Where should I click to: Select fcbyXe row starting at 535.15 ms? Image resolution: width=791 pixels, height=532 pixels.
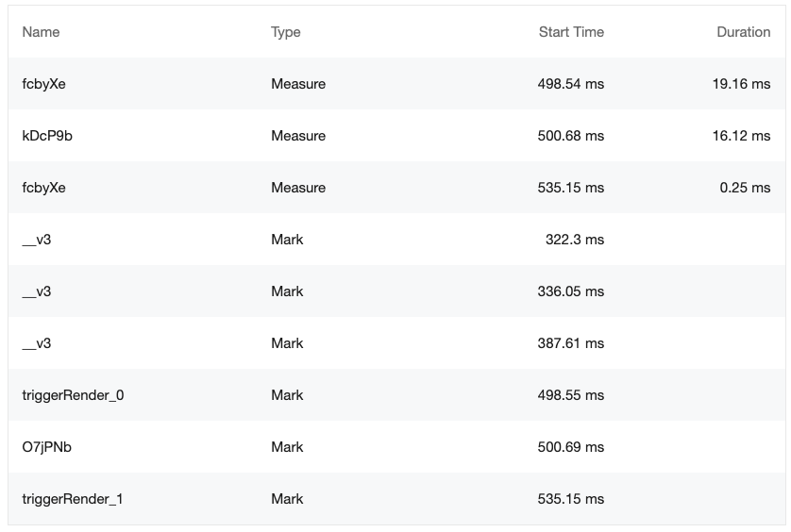(x=396, y=188)
